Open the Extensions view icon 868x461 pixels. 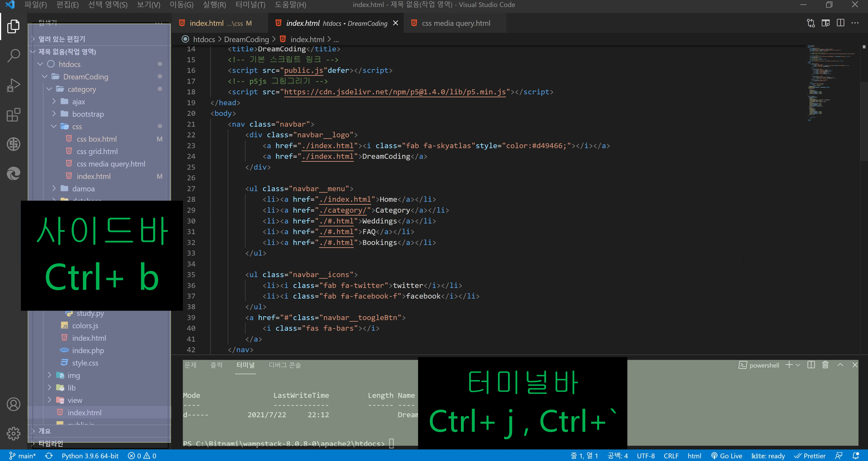tap(14, 115)
